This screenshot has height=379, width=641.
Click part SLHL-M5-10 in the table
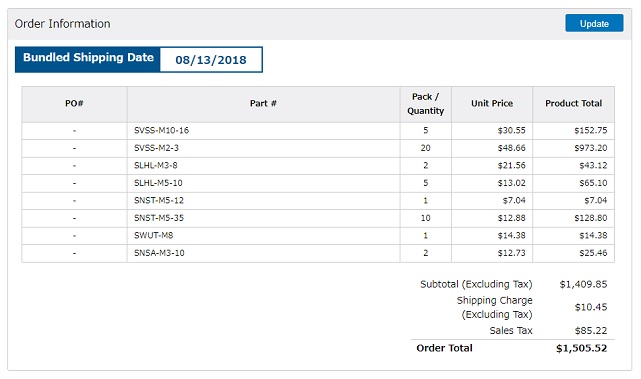tap(158, 183)
